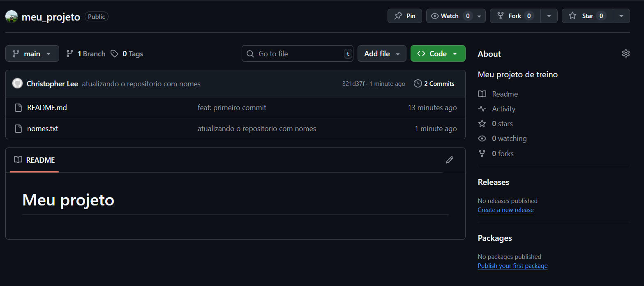Open the README.md file
This screenshot has height=286, width=644.
(47, 108)
